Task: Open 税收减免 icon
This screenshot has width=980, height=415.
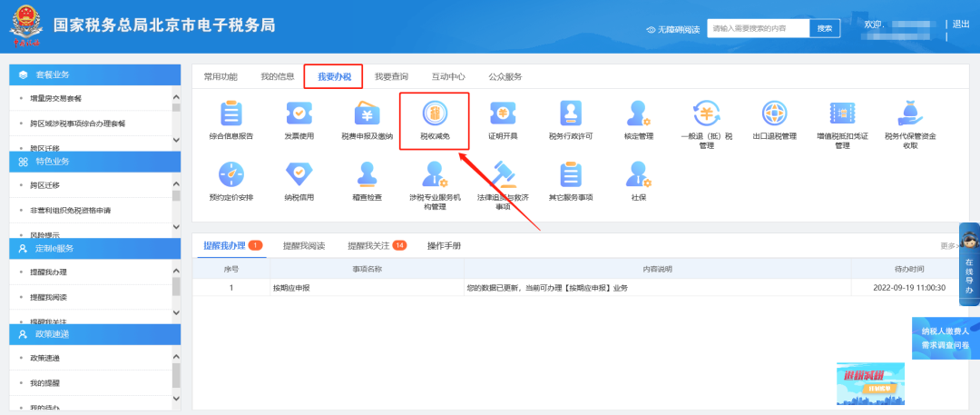Action: click(435, 114)
